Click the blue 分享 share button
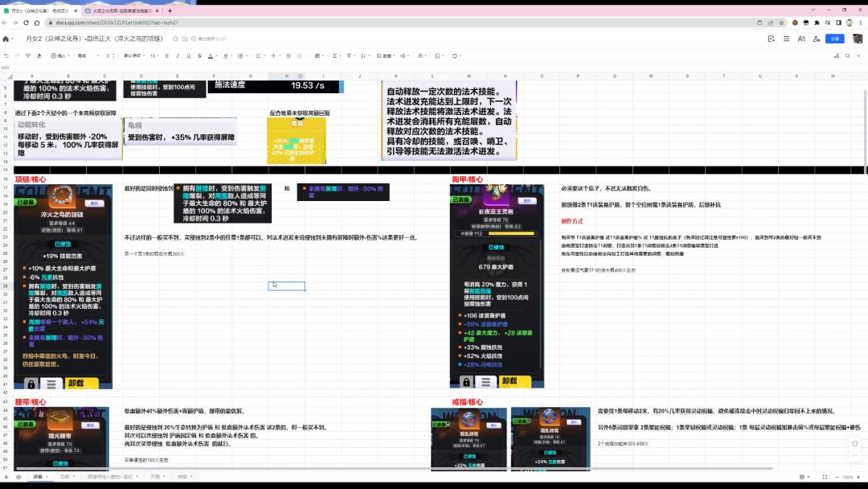The height and width of the screenshot is (489, 868). pyautogui.click(x=835, y=39)
